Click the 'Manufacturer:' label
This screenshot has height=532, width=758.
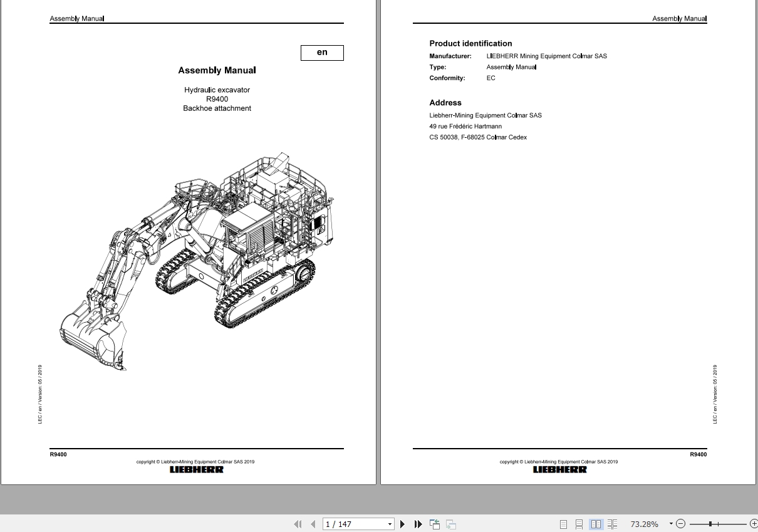pos(450,56)
